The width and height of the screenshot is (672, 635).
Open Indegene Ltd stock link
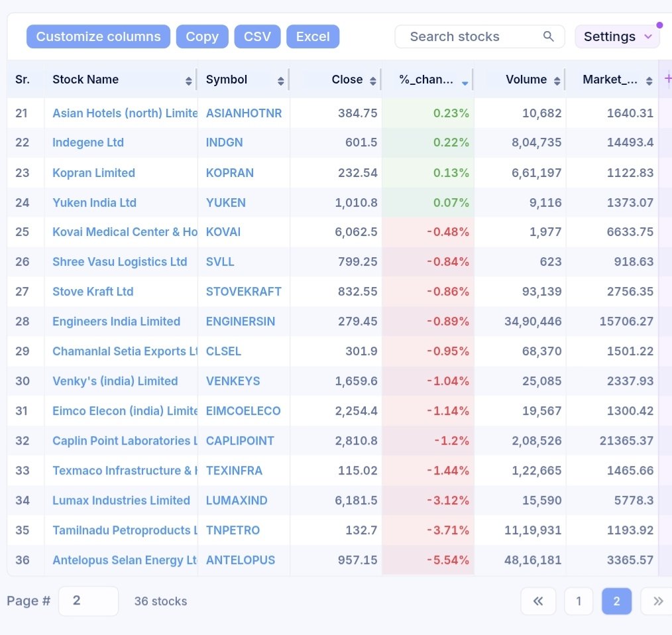tap(88, 143)
